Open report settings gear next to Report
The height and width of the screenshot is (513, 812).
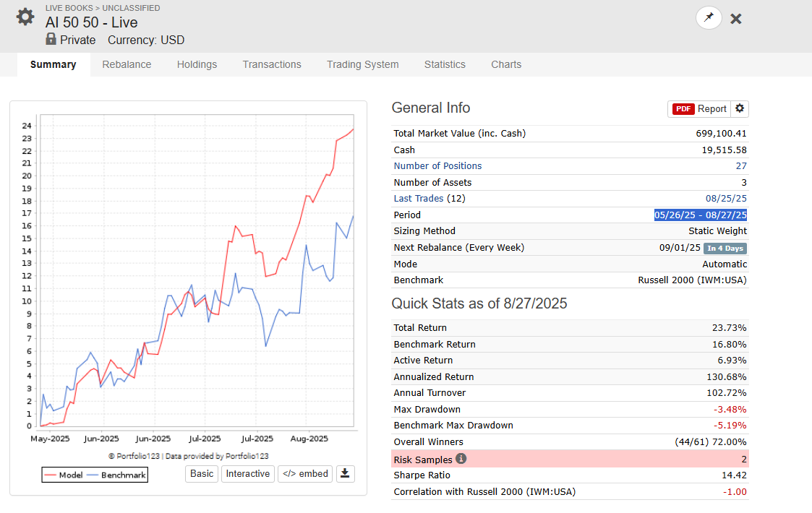[x=740, y=108]
